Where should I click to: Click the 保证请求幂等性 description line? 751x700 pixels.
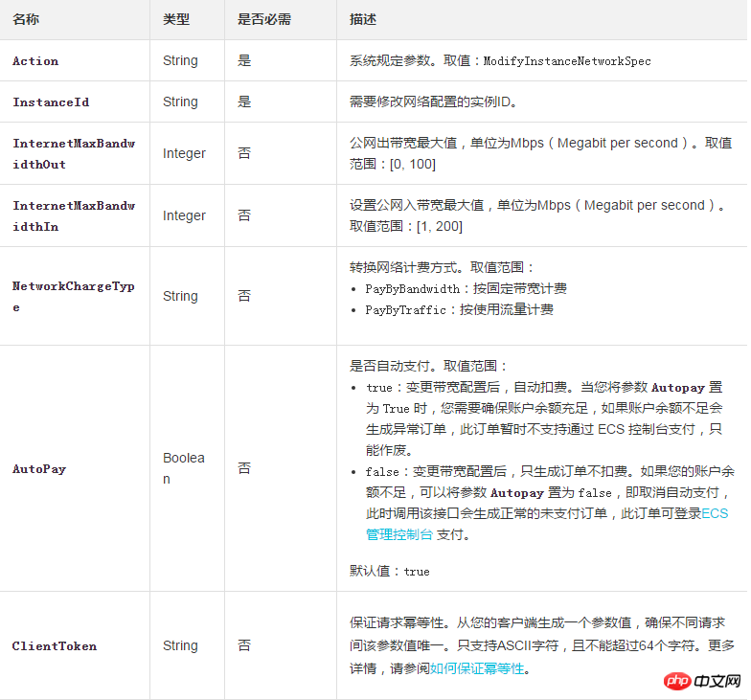click(537, 622)
